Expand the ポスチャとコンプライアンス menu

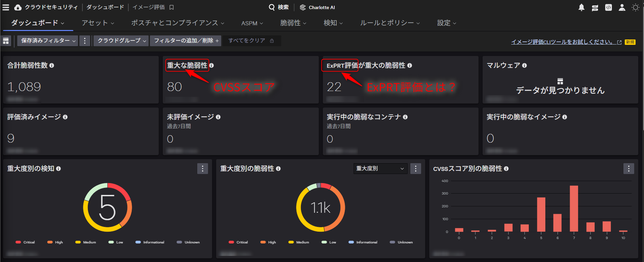178,23
